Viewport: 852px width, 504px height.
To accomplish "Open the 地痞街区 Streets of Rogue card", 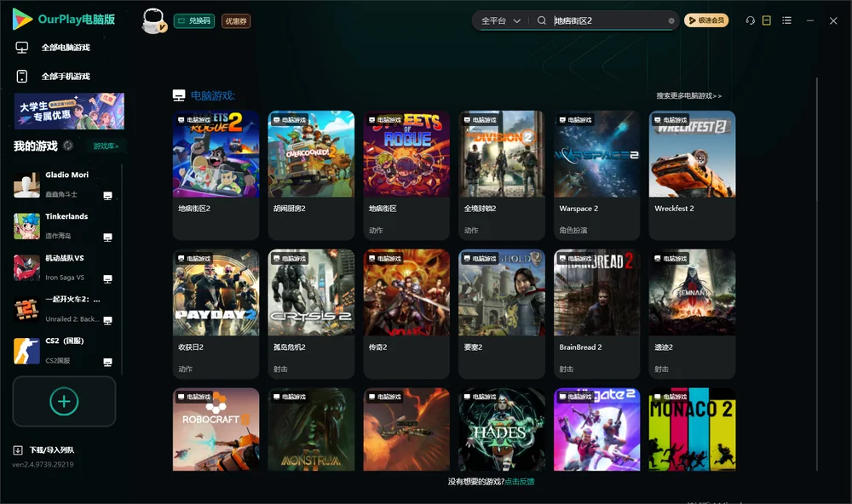I will click(x=406, y=175).
